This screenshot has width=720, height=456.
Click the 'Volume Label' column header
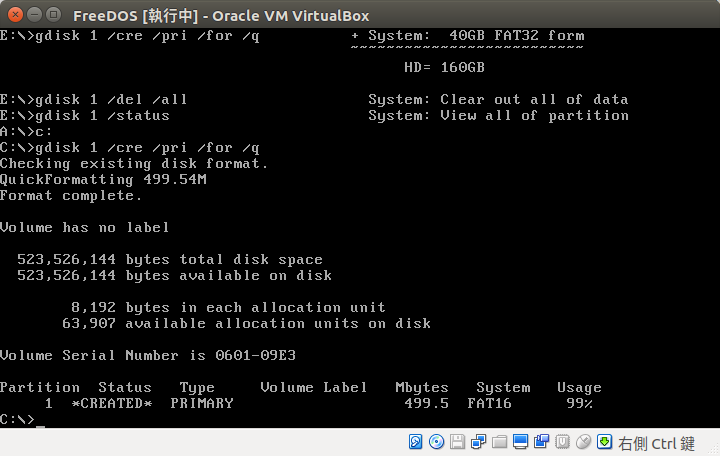point(314,388)
